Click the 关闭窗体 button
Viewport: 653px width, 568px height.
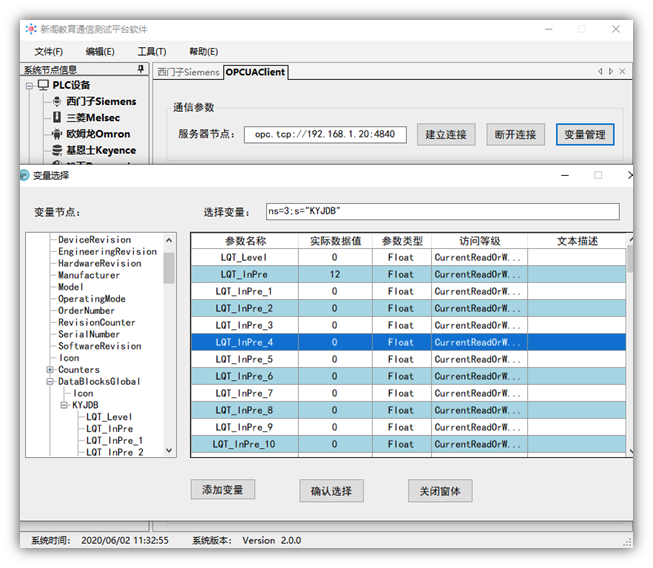440,491
